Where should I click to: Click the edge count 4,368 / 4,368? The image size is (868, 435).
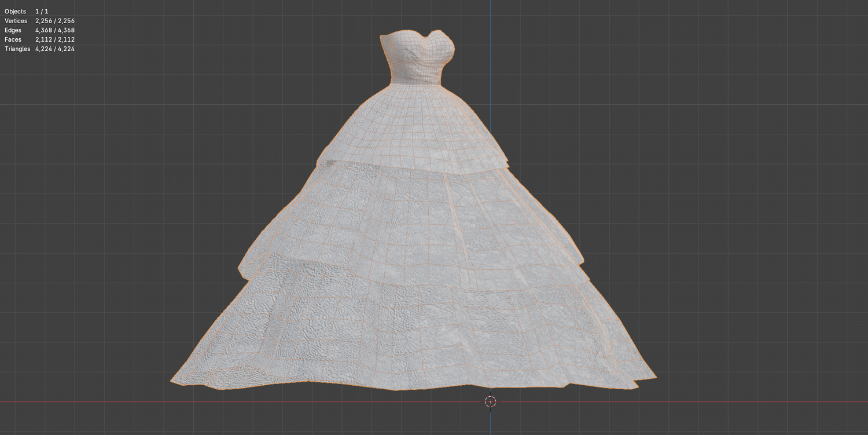tap(55, 30)
